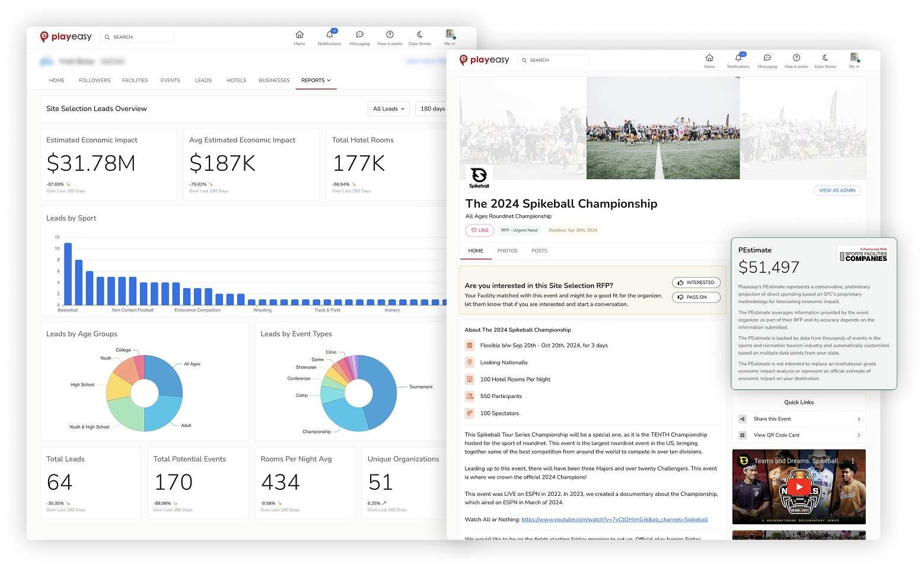Open the All Leads filter dropdown

388,109
